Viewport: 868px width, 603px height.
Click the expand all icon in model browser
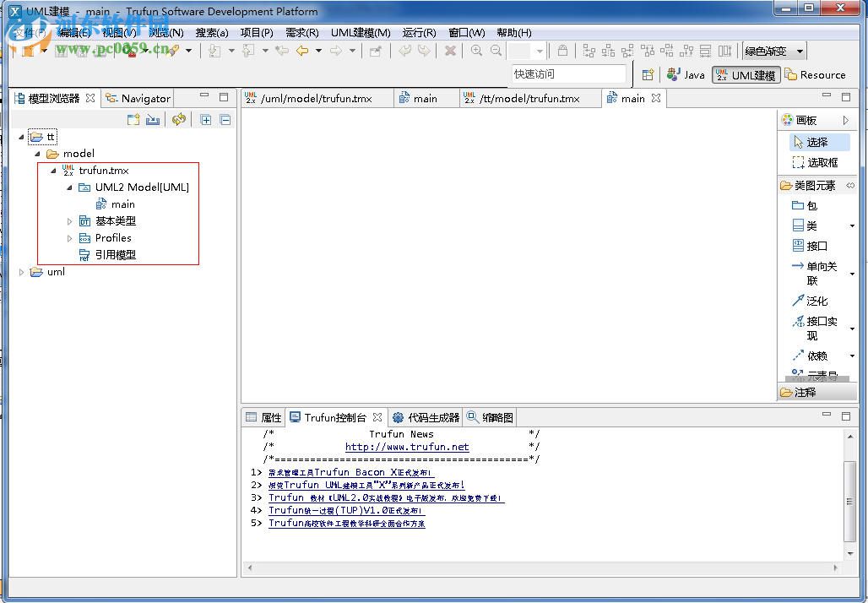[x=206, y=120]
